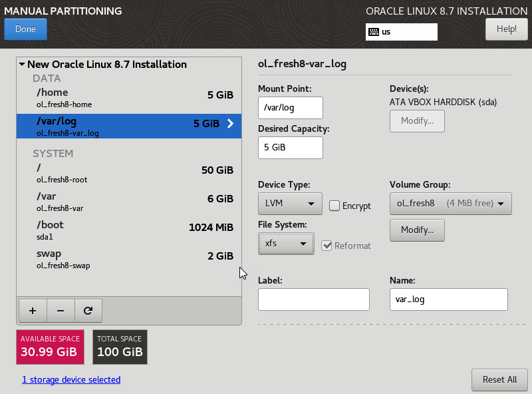This screenshot has height=394, width=532.
Task: Click the 50 GiB size of root
Action: coord(217,170)
